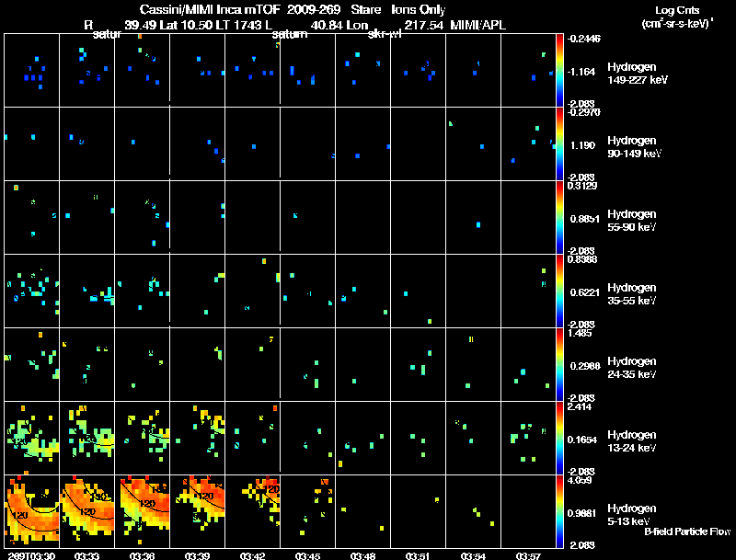The height and width of the screenshot is (560, 736).
Task: Click the Hydrogen 24-35 keV row label
Action: pyautogui.click(x=631, y=368)
